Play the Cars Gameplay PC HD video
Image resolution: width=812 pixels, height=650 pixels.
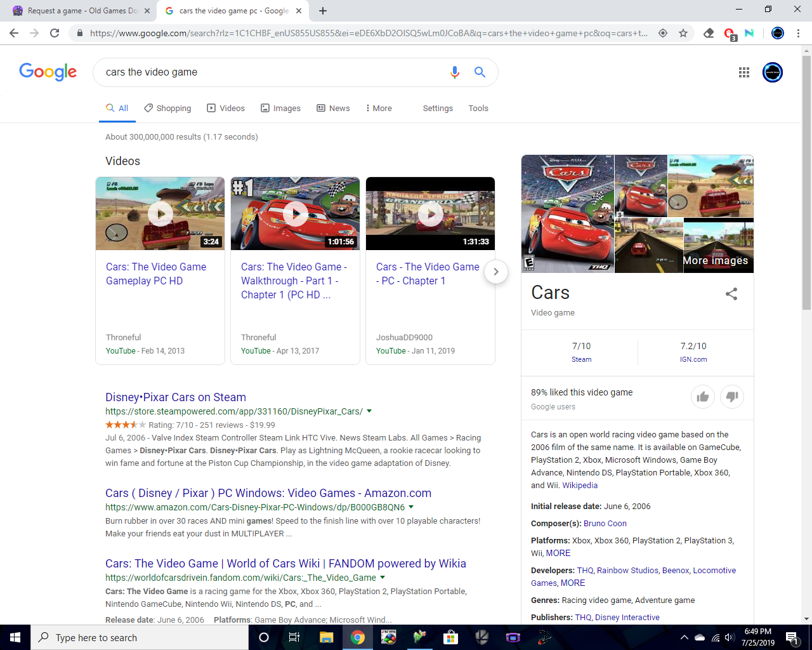160,214
